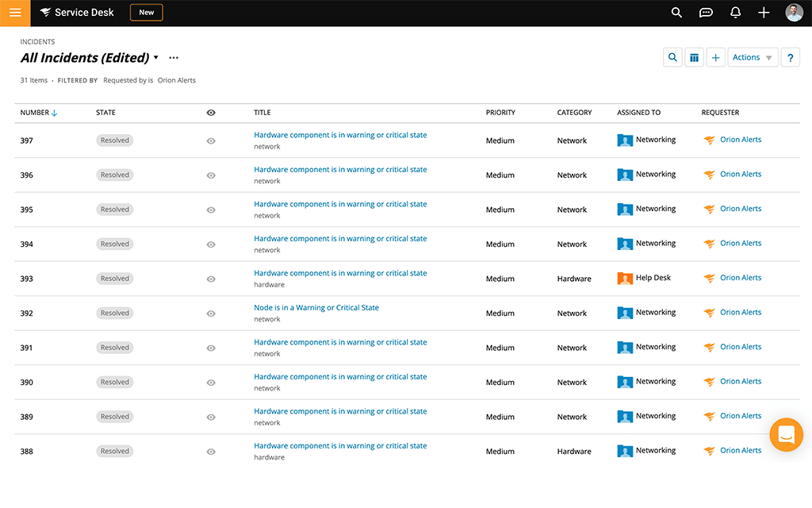Click Resolved state badge for incident 388

(x=114, y=452)
